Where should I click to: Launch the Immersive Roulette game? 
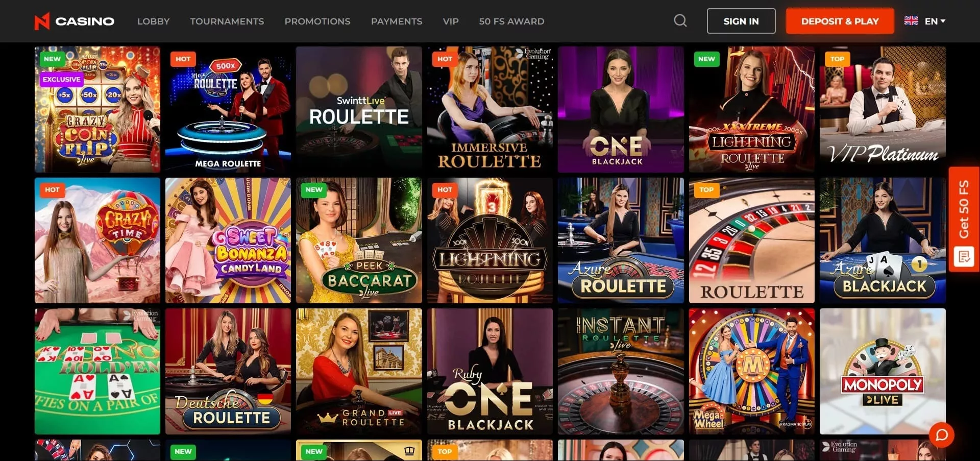pyautogui.click(x=490, y=109)
